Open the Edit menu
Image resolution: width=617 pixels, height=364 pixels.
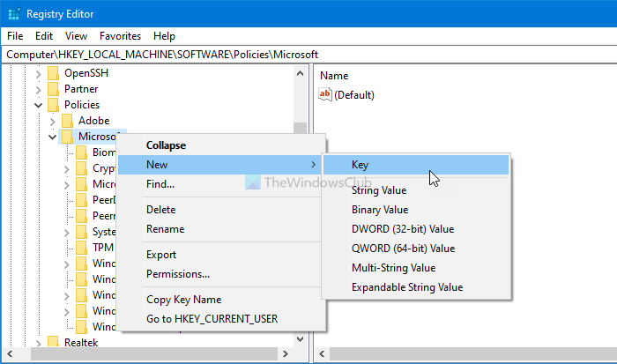(44, 36)
